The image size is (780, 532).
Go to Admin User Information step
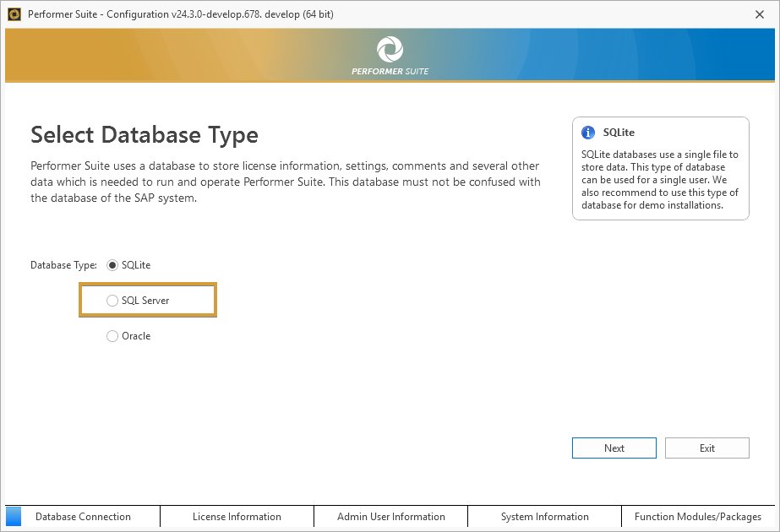[390, 517]
